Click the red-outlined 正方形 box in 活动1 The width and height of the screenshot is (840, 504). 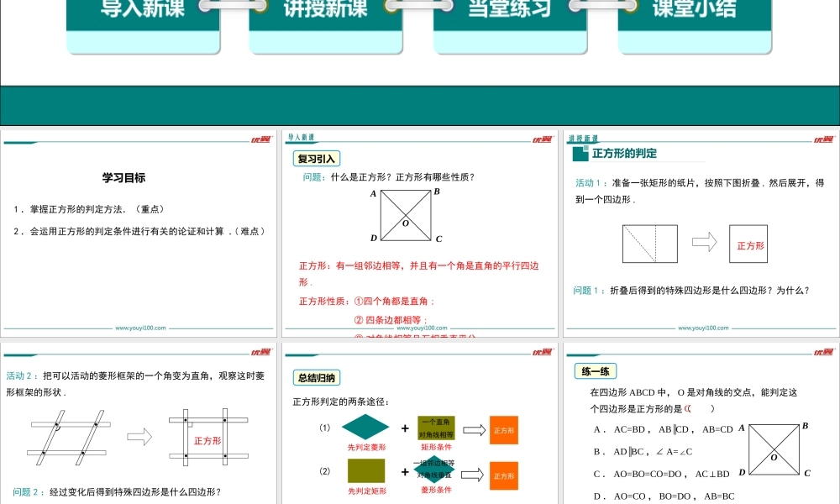(x=748, y=244)
